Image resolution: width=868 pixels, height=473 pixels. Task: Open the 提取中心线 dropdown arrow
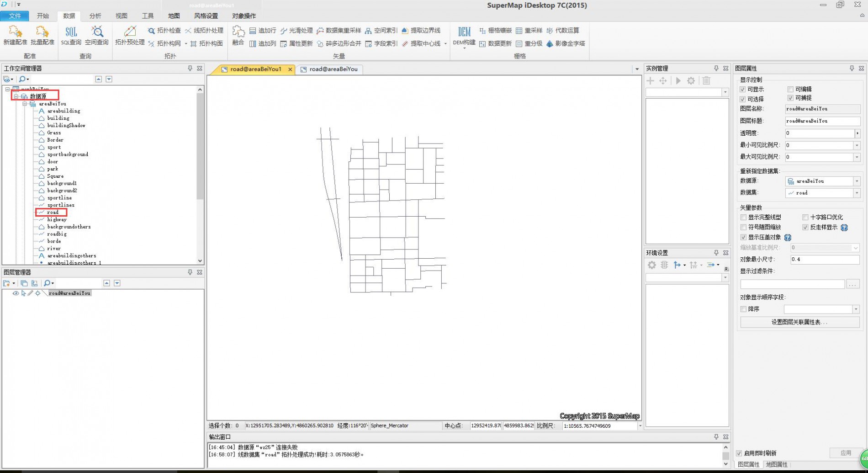point(445,44)
